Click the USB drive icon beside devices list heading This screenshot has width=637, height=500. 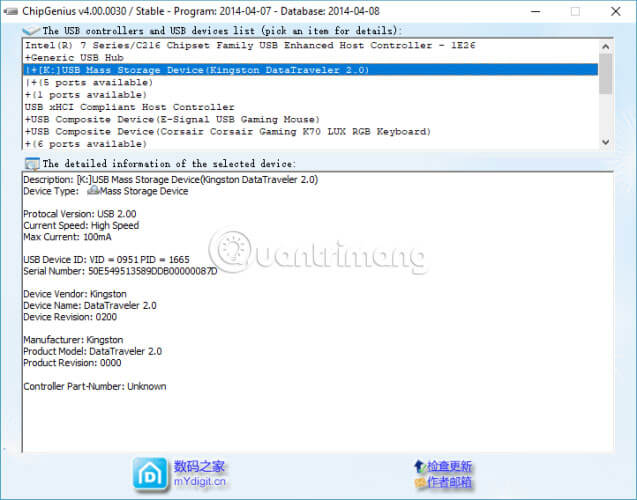(x=31, y=30)
